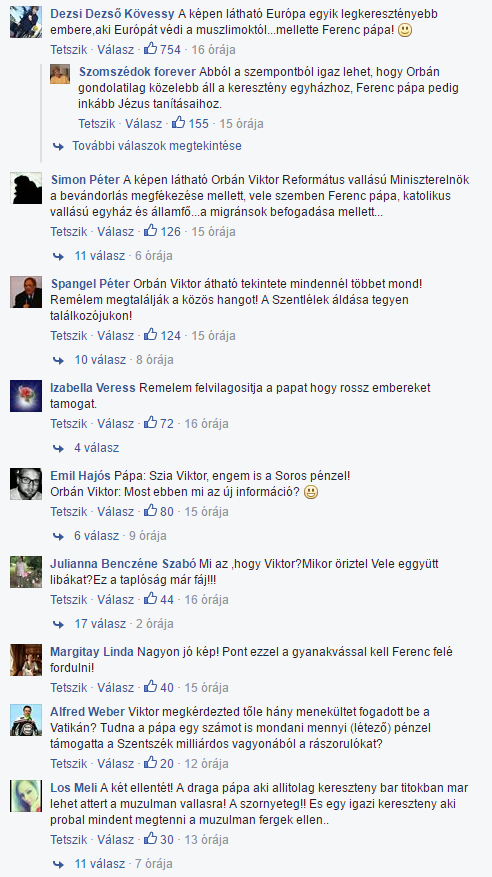Click Emil Hajós's profile picture
The image size is (492, 877).
(x=26, y=484)
